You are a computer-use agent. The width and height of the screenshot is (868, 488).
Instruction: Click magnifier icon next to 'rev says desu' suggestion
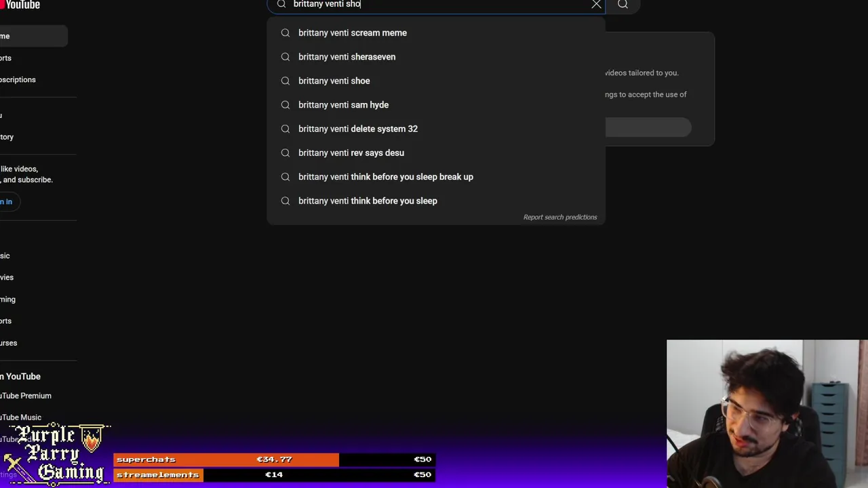click(x=285, y=152)
